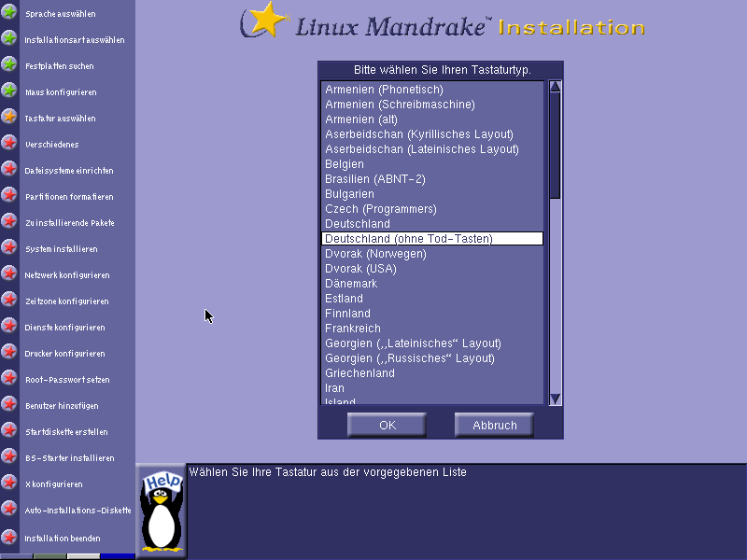
Task: Go to Maus konfigurieren step
Action: [61, 92]
